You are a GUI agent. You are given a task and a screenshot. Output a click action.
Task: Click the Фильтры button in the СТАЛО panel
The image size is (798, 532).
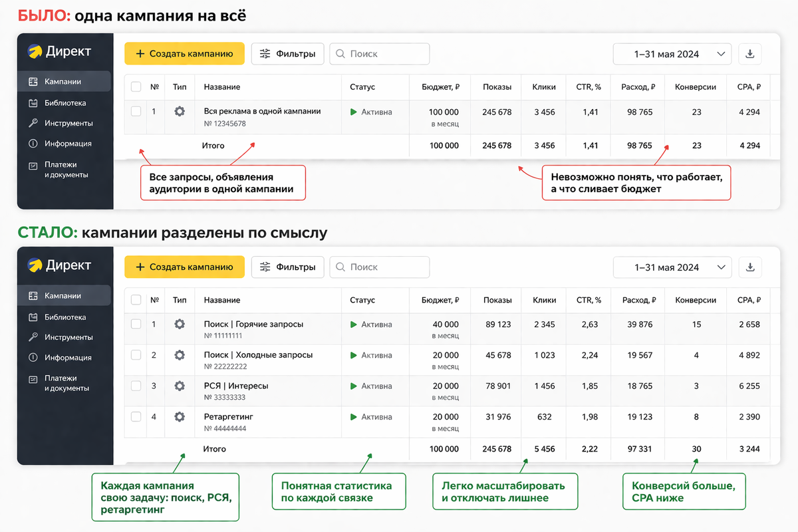287,267
